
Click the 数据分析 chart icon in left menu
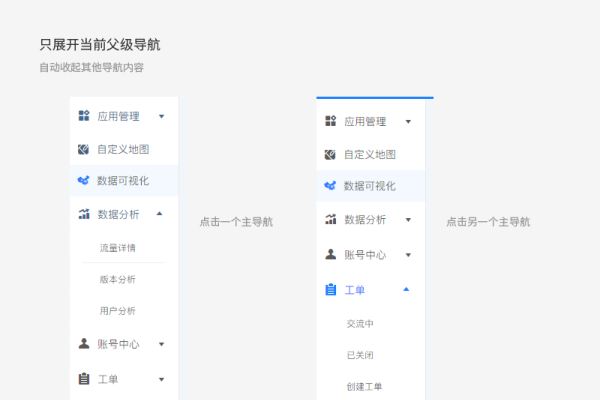click(84, 214)
